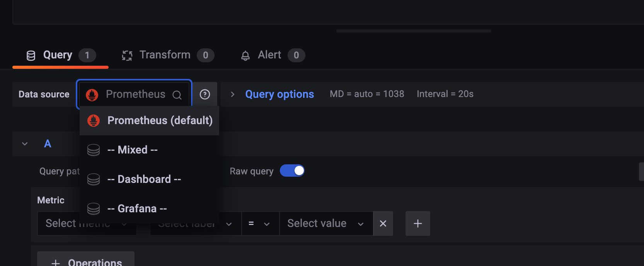
Task: Collapse query row A with chevron
Action: pos(25,144)
